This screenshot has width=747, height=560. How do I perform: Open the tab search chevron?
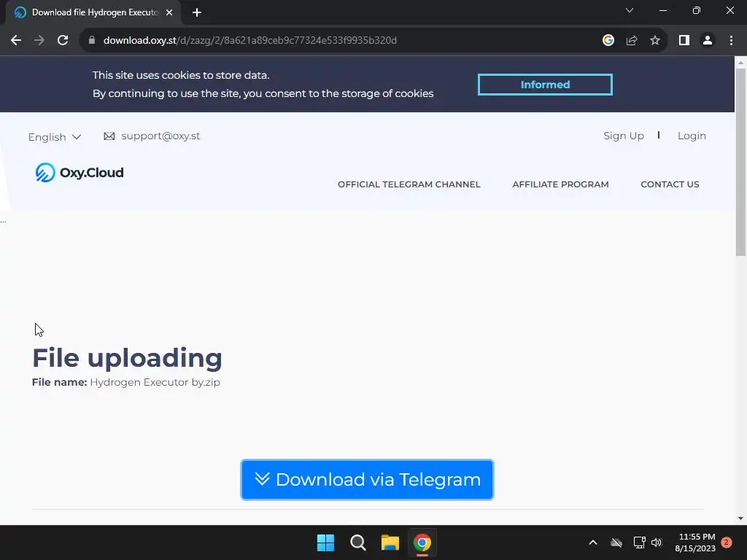pos(630,10)
